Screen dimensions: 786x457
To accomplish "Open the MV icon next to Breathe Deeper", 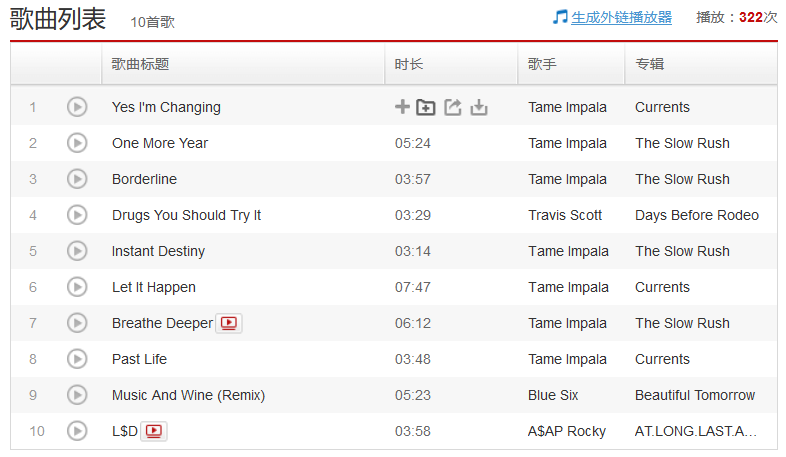I will pyautogui.click(x=230, y=323).
